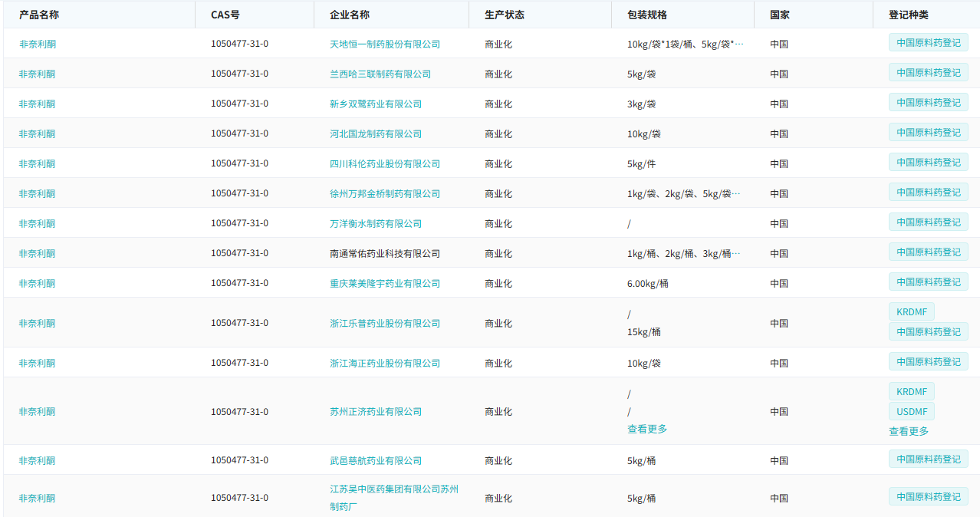980x517 pixels.
Task: Open 天地恒一制药股份有限公司 company link
Action: (x=385, y=44)
